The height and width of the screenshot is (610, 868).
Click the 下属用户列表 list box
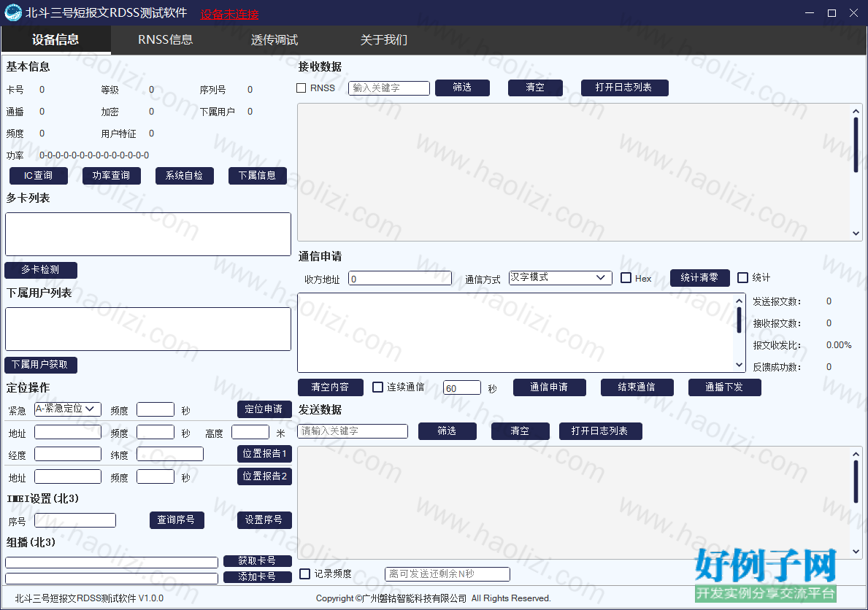click(147, 329)
